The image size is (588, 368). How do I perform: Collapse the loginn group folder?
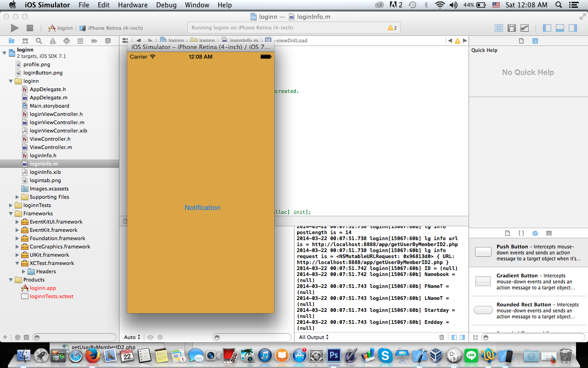tap(11, 81)
